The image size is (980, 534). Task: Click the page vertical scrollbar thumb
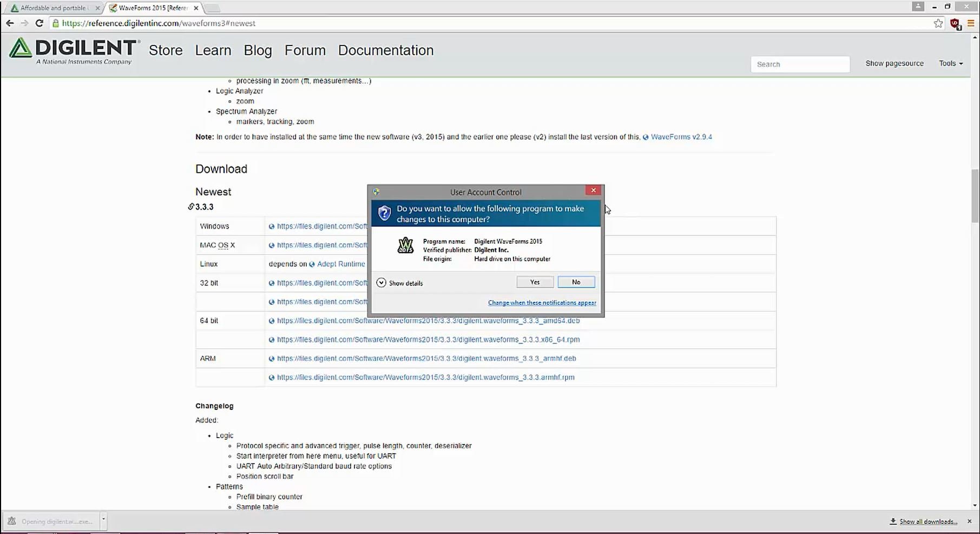pos(975,195)
